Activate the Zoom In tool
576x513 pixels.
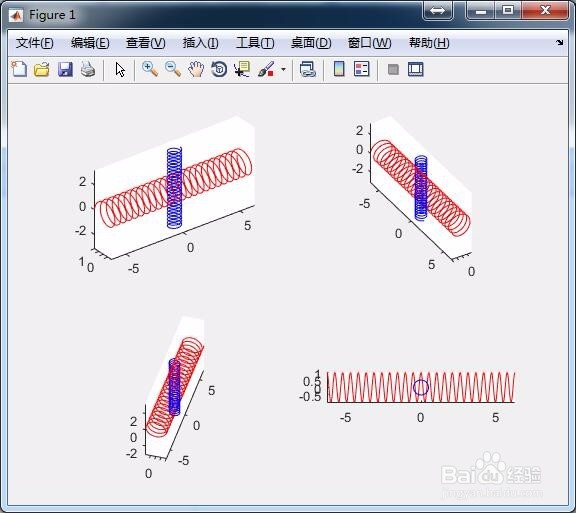pyautogui.click(x=150, y=69)
